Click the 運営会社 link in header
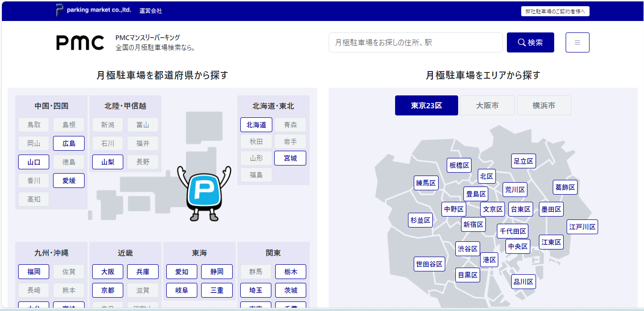The width and height of the screenshot is (644, 311). 150,10
